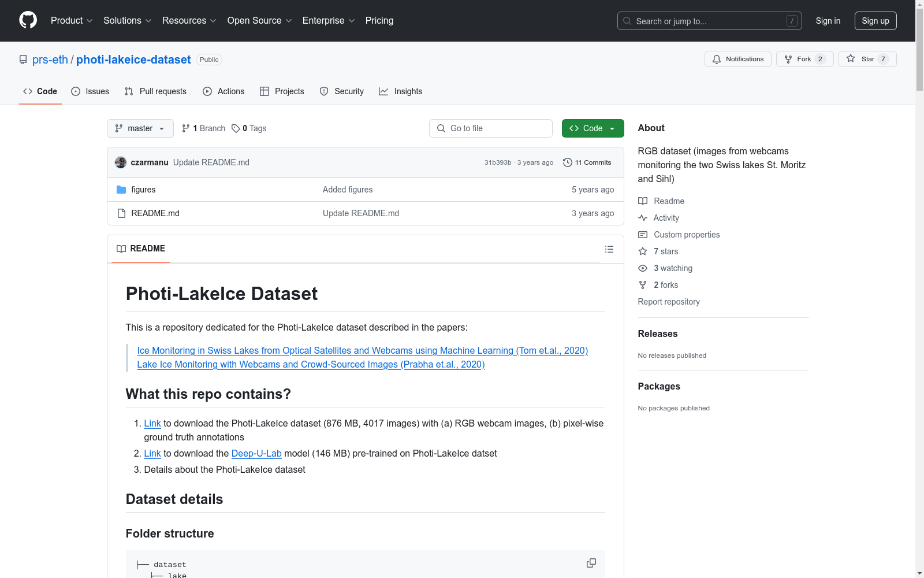This screenshot has height=578, width=924.
Task: Open the Update README.md commit message in header
Action: tap(211, 162)
